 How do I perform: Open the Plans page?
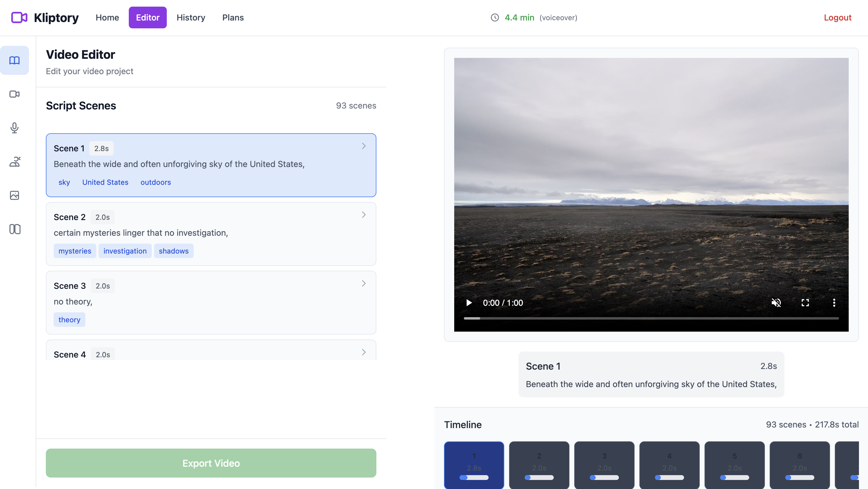pos(233,17)
